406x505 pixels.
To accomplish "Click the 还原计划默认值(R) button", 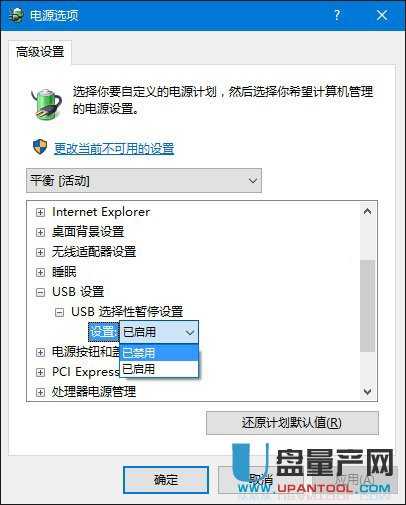I will coord(292,423).
